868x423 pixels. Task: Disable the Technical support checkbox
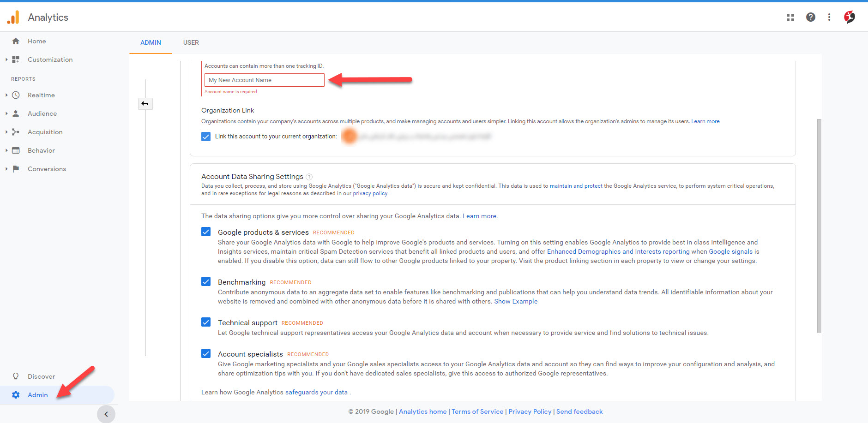pos(206,322)
